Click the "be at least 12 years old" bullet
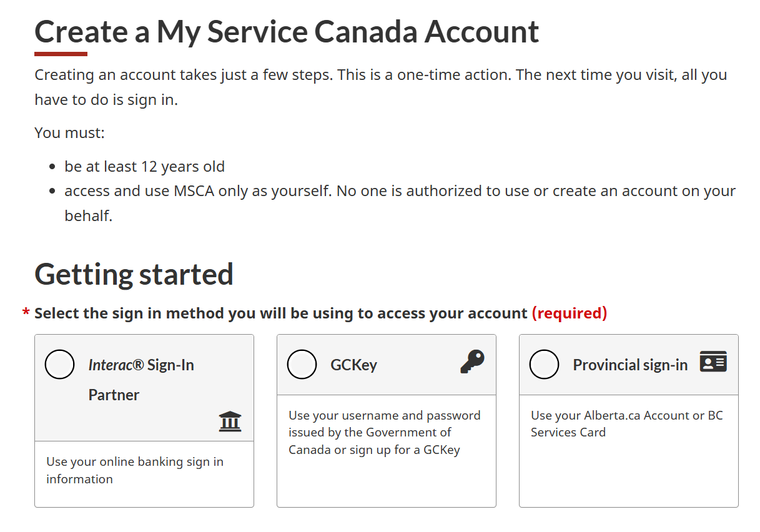The width and height of the screenshot is (760, 532). click(144, 167)
